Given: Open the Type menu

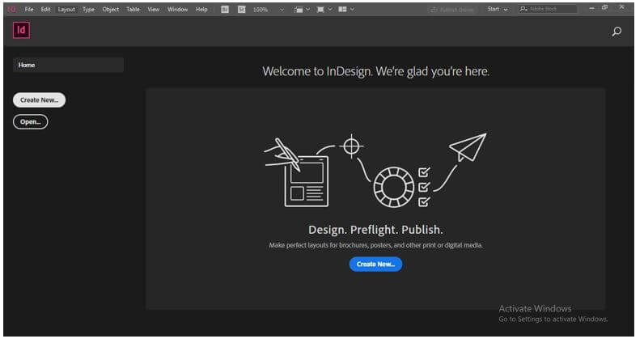Looking at the screenshot, I should (88, 9).
